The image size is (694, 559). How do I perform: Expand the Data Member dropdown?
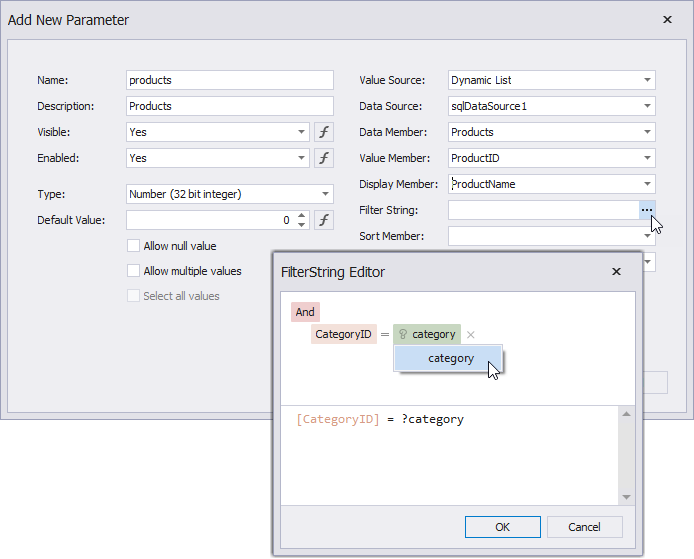click(648, 132)
